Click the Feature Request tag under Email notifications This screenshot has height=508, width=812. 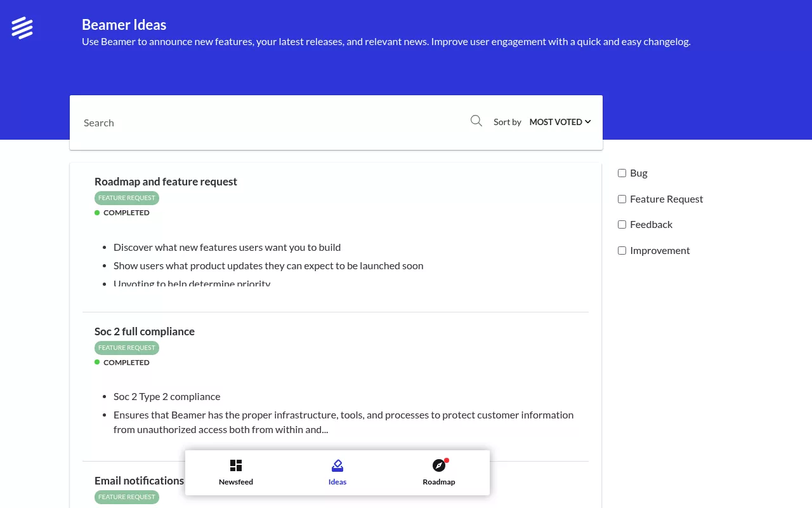(x=127, y=497)
